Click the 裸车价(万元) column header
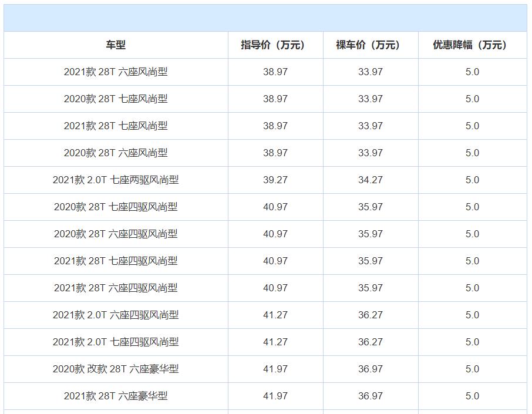This screenshot has height=414, width=532. click(371, 45)
